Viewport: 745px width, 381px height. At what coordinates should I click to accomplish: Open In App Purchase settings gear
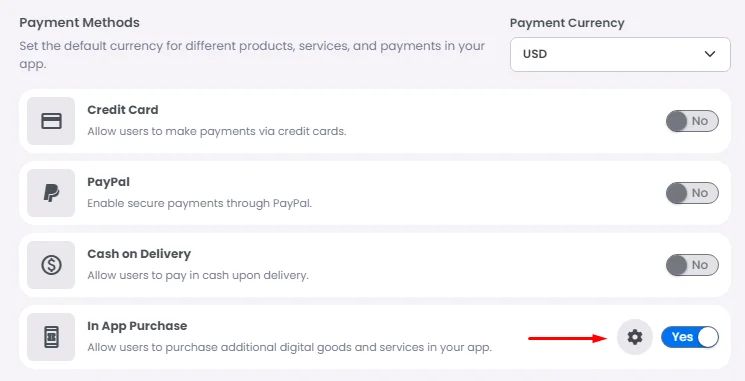[635, 337]
